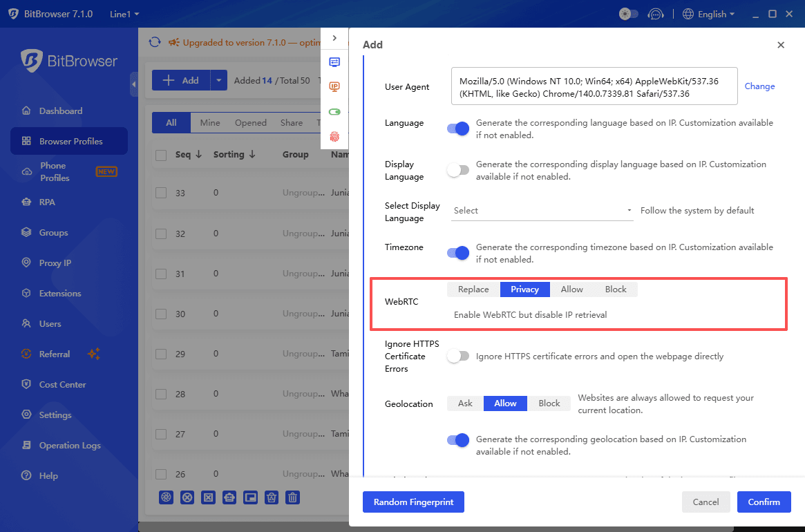Viewport: 805px width, 532px height.
Task: Select the proxy settings monitor icon
Action: pos(334,61)
